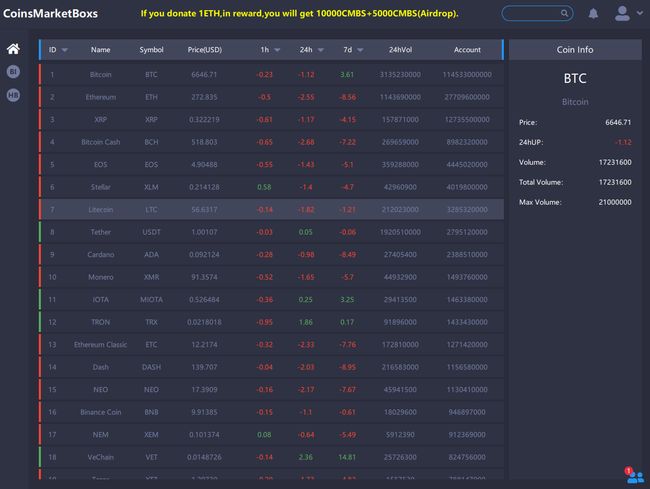Click the Symbol column header

click(x=151, y=50)
